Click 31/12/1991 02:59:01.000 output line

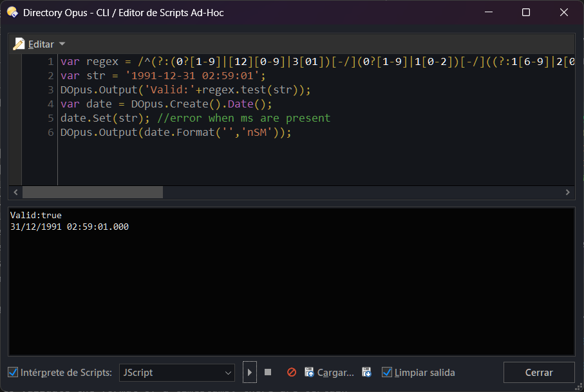(70, 227)
